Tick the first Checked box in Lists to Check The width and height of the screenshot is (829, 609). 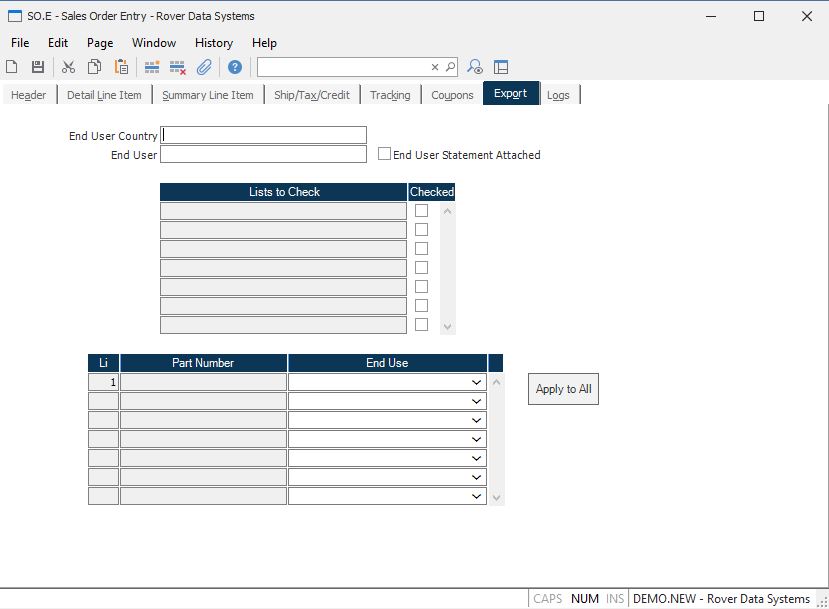[x=421, y=211]
